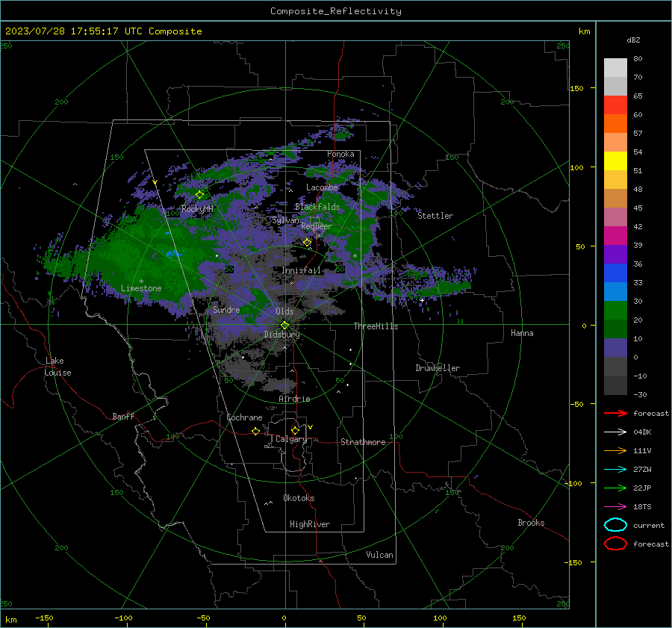Click the yellow km label at the top right

click(x=585, y=31)
